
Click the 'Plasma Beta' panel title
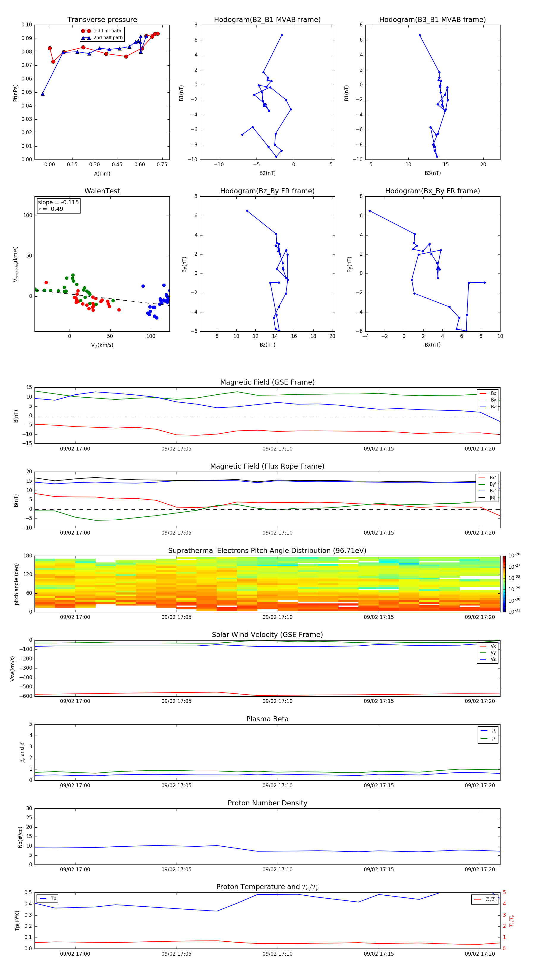(267, 719)
